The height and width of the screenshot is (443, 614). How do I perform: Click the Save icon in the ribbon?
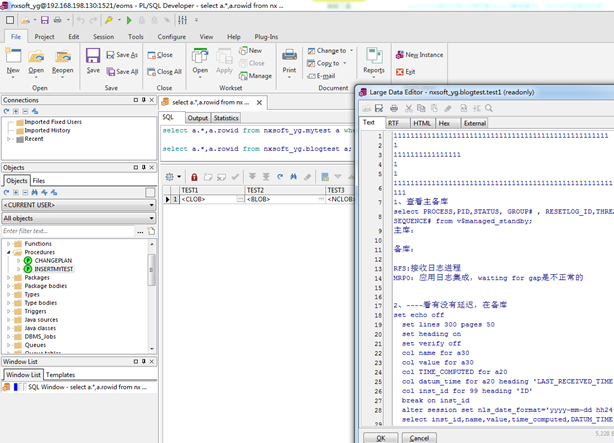92,57
